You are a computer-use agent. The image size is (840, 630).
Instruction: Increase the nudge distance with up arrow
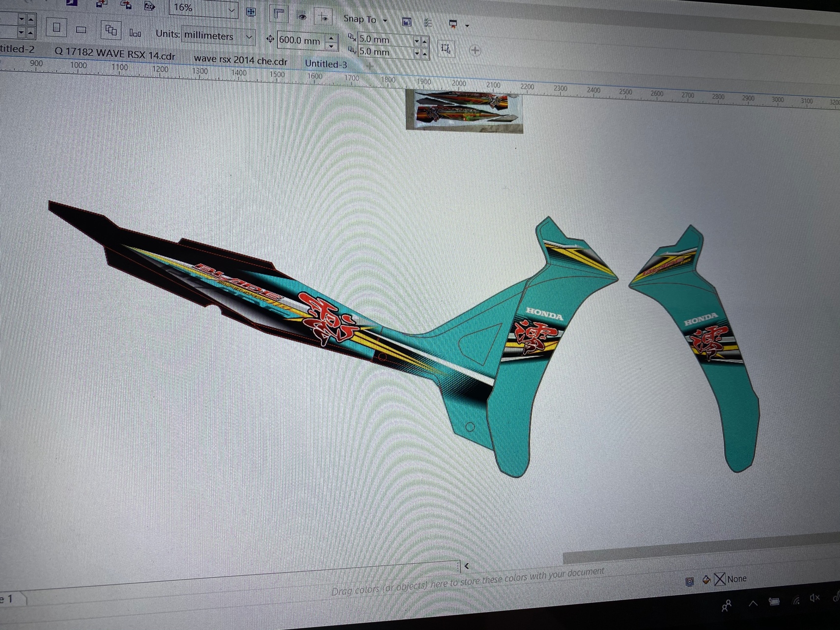(x=332, y=38)
